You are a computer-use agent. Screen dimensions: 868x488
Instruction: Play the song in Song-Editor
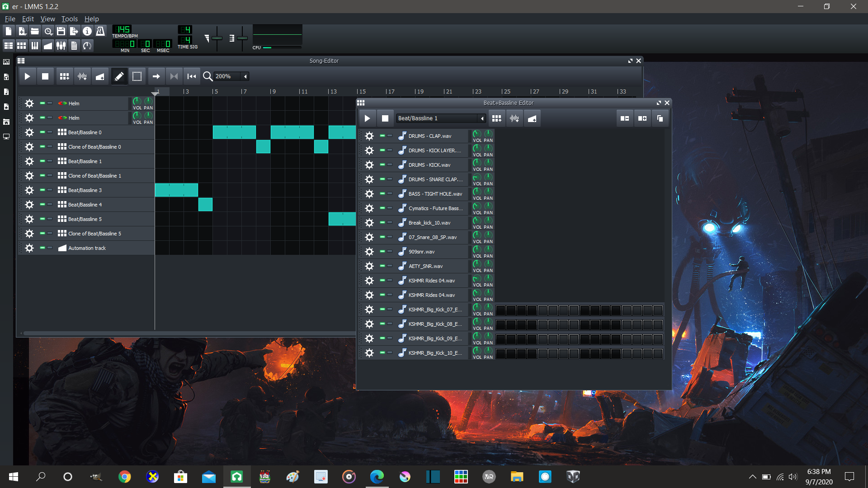27,76
